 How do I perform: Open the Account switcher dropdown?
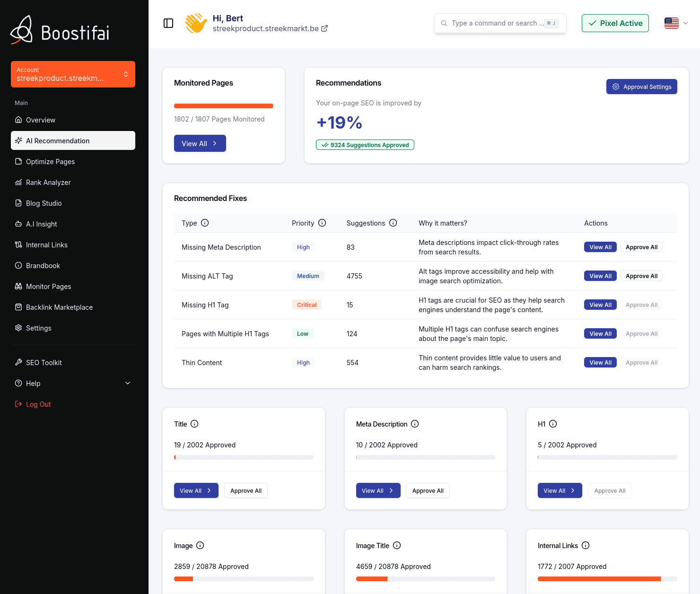tap(73, 74)
